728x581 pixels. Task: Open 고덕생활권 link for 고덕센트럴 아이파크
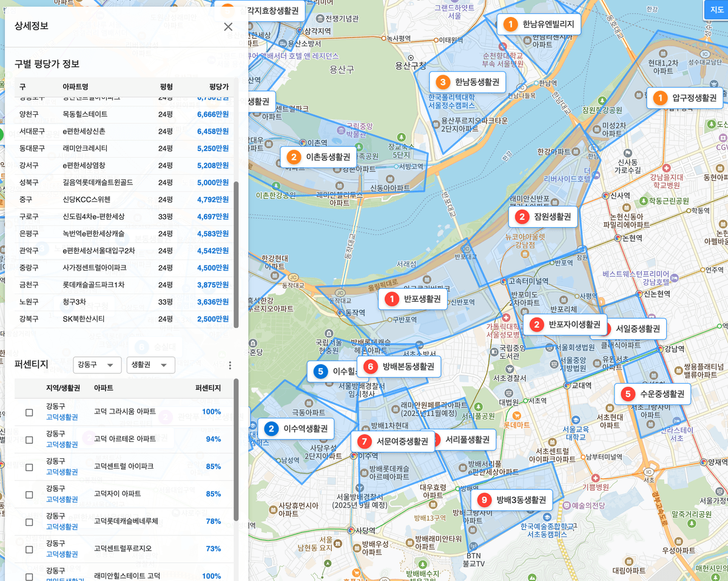tap(62, 472)
